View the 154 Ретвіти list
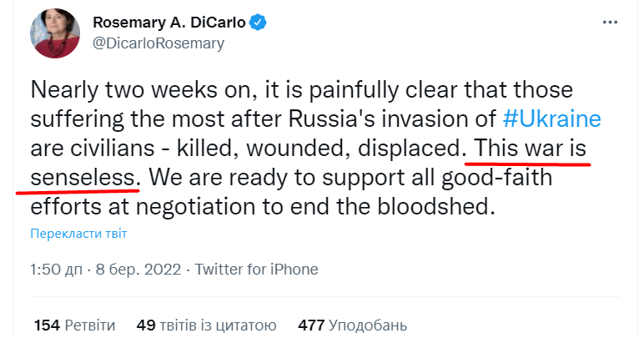This screenshot has width=644, height=338. (73, 324)
